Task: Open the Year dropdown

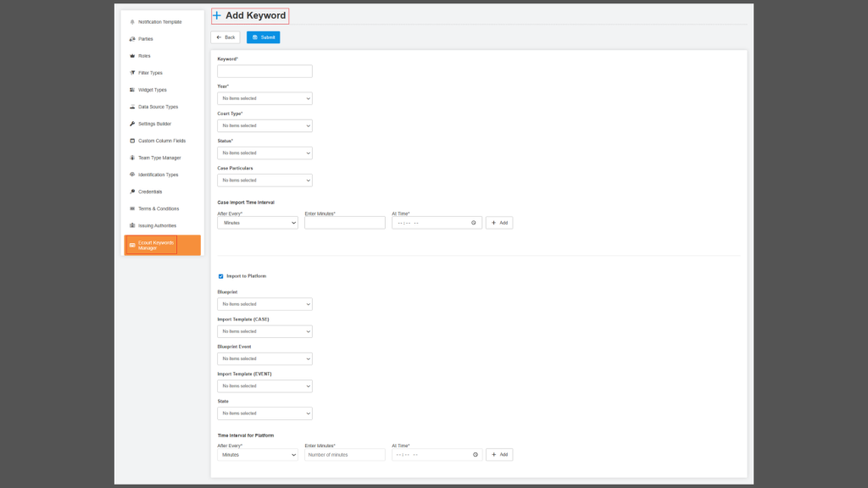Action: pyautogui.click(x=264, y=98)
